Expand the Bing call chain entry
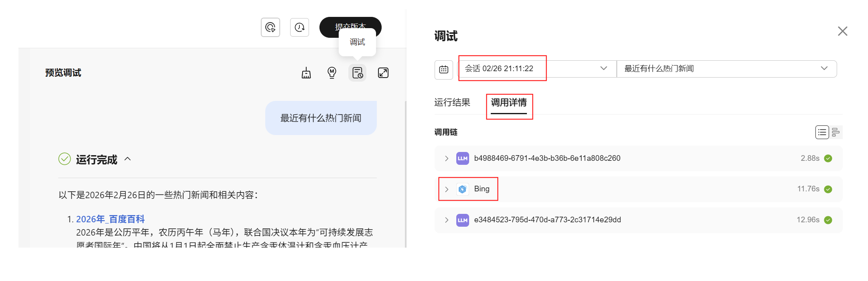 pos(447,189)
